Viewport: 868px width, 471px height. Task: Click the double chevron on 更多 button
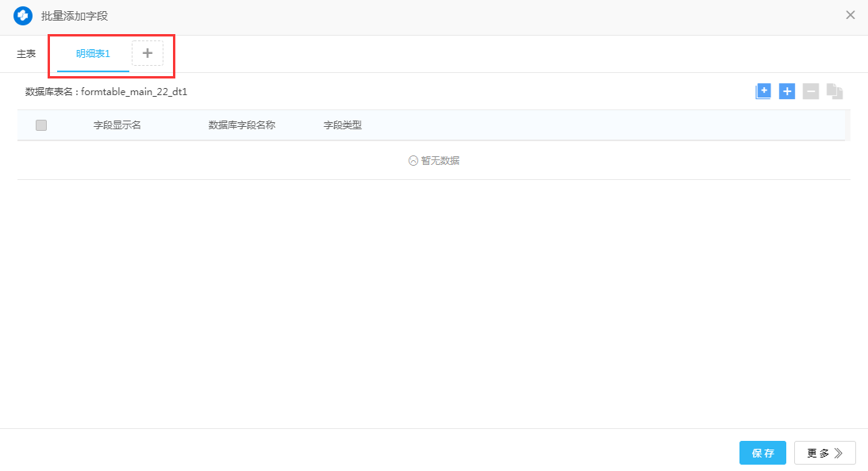[839, 453]
